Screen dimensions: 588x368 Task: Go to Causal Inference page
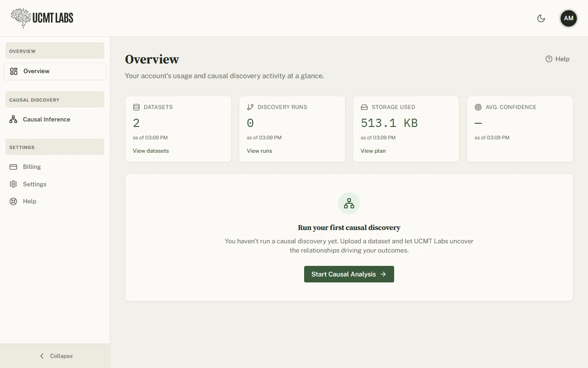55,120
